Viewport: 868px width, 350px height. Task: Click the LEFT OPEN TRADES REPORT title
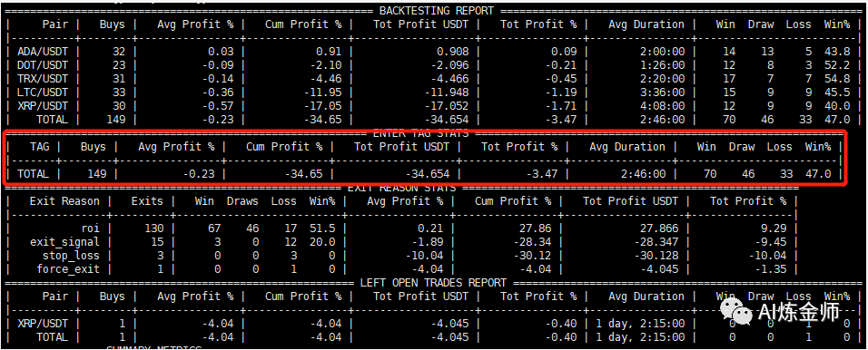pos(433,283)
